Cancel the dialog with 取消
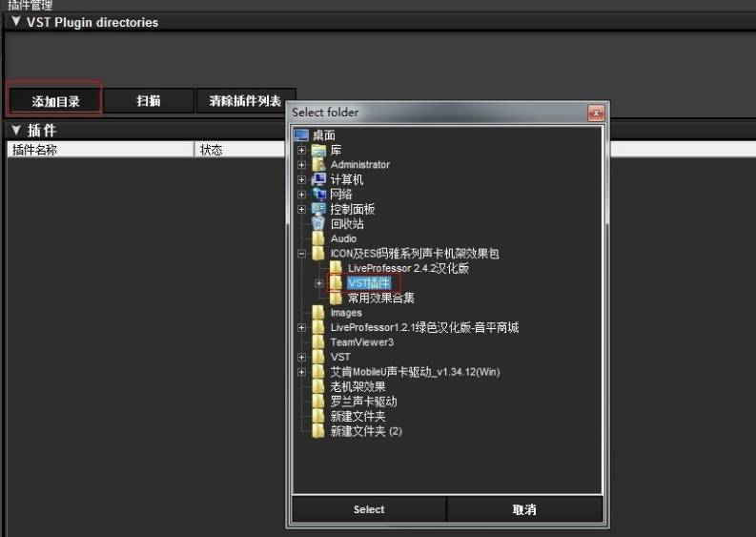Viewport: 756px width, 537px height. [x=524, y=509]
